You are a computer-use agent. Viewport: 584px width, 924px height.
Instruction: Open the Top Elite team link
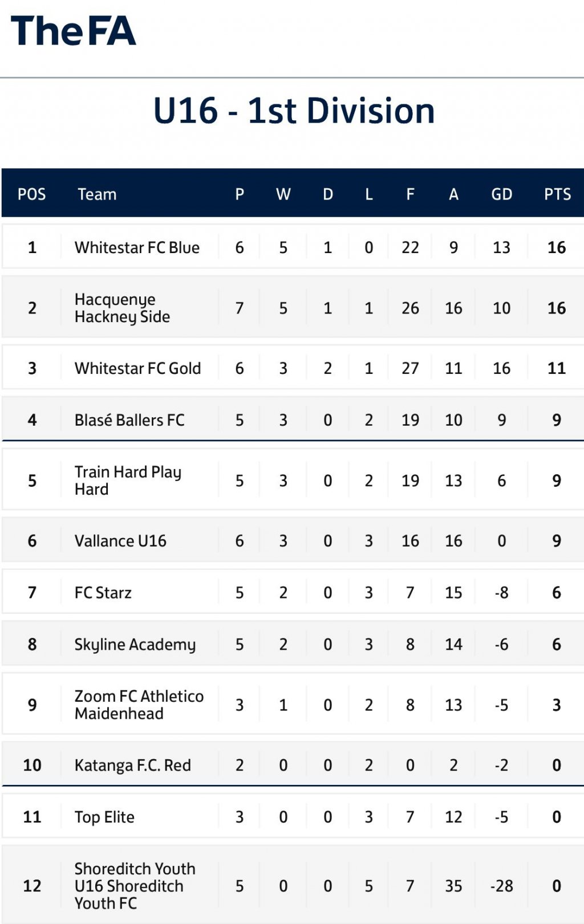point(104,817)
